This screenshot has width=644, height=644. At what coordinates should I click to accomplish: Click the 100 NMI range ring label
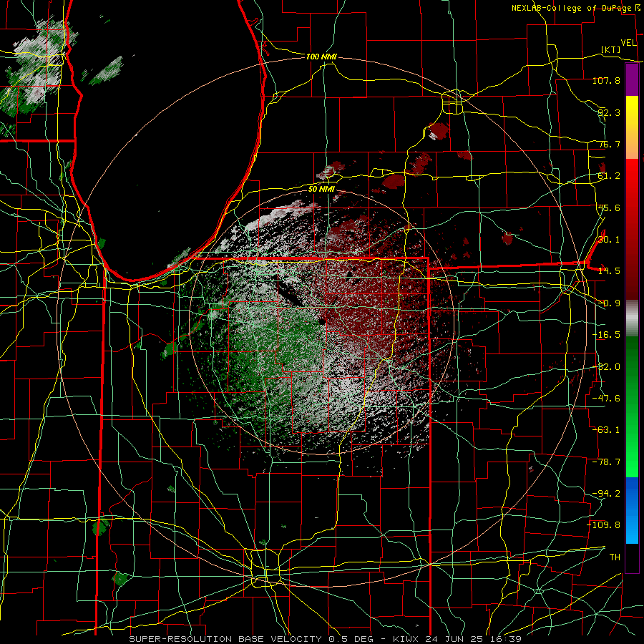[x=321, y=57]
